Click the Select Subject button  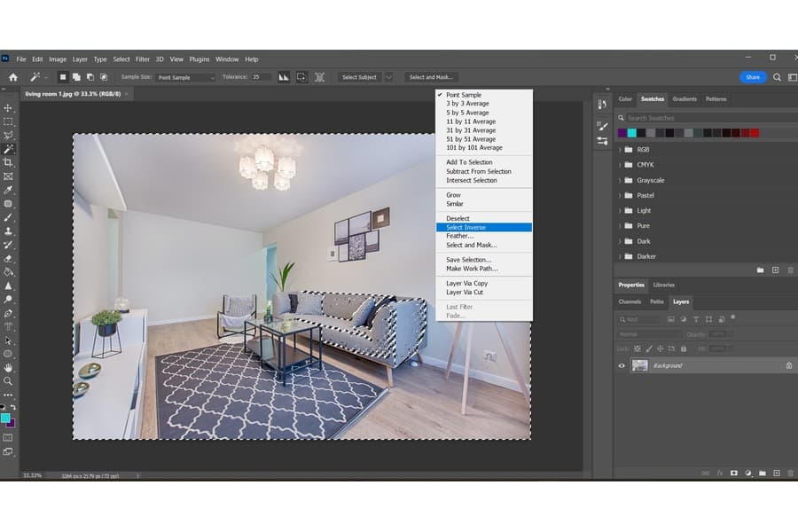click(359, 77)
